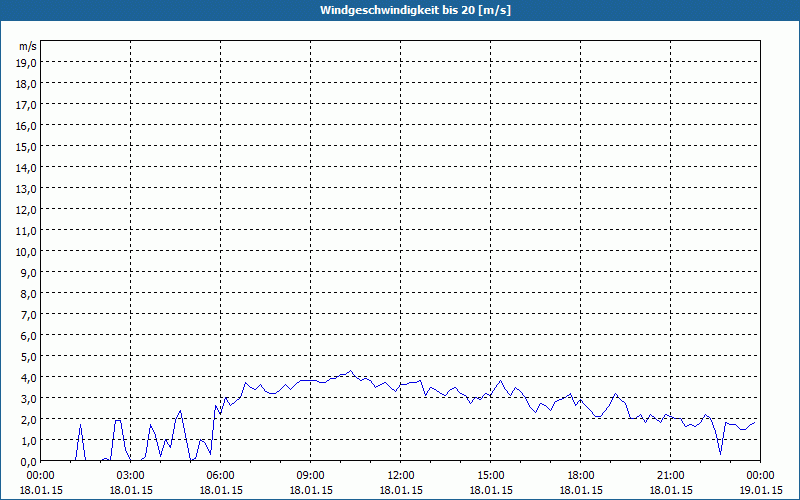
Task: Click the 7,0 y-axis label
Action: [x=29, y=315]
